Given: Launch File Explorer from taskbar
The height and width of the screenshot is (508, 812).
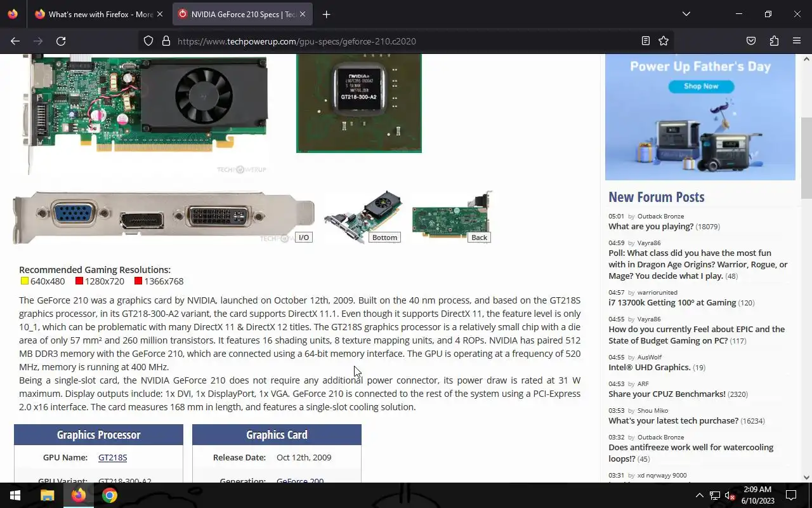Looking at the screenshot, I should [48, 495].
